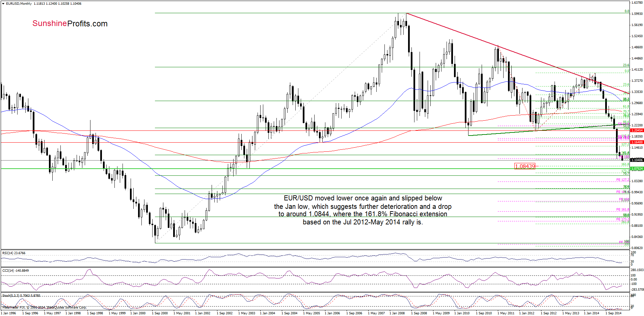The height and width of the screenshot is (316, 644).
Task: Click the 1.63780 price axis label
Action: coord(637,3)
